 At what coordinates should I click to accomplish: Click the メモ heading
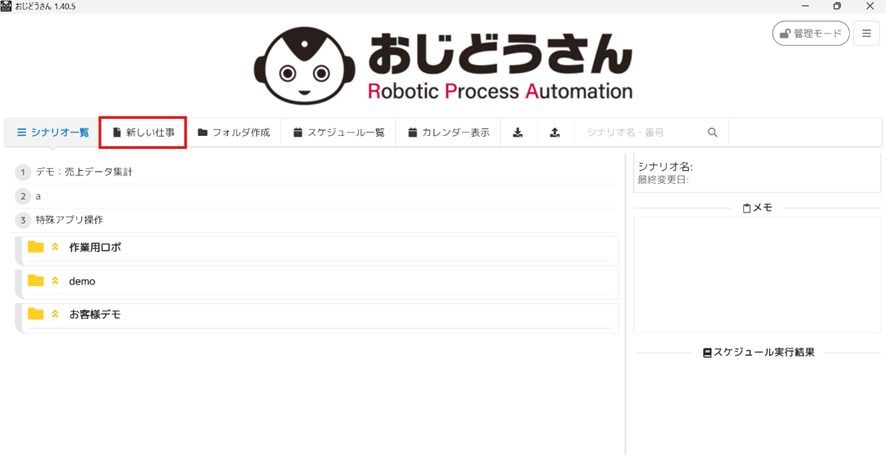[757, 208]
